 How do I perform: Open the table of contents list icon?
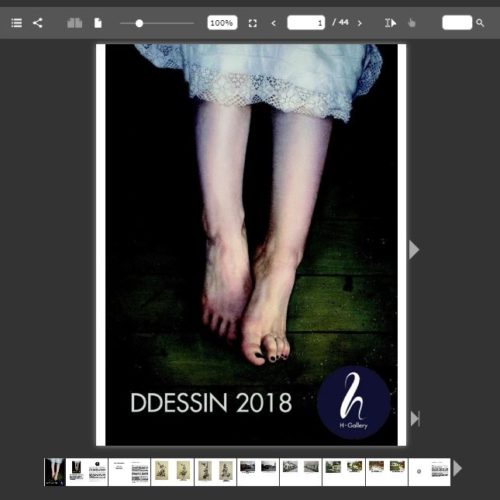tap(16, 23)
